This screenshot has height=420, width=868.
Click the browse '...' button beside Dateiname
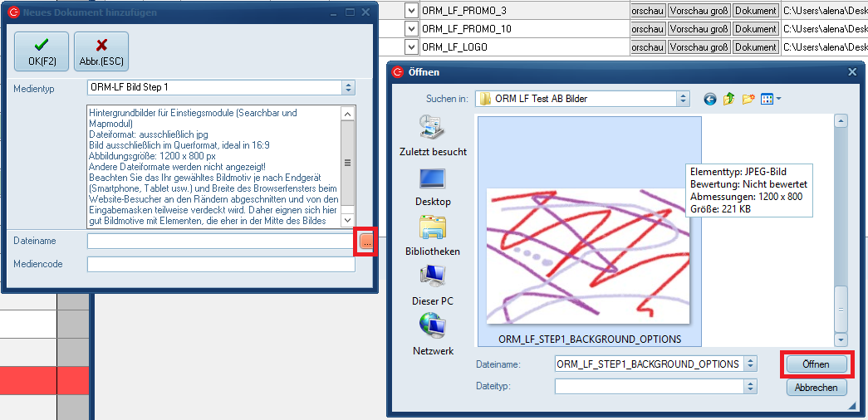[366, 241]
